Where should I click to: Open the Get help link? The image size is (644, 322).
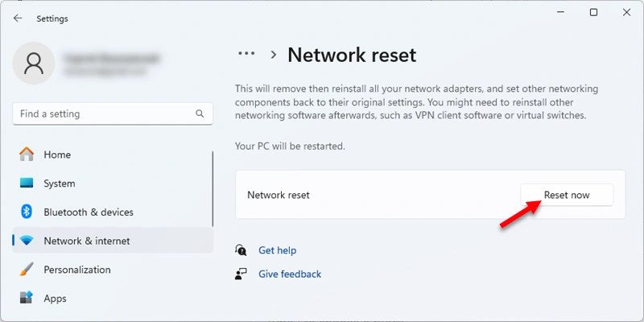(x=277, y=250)
